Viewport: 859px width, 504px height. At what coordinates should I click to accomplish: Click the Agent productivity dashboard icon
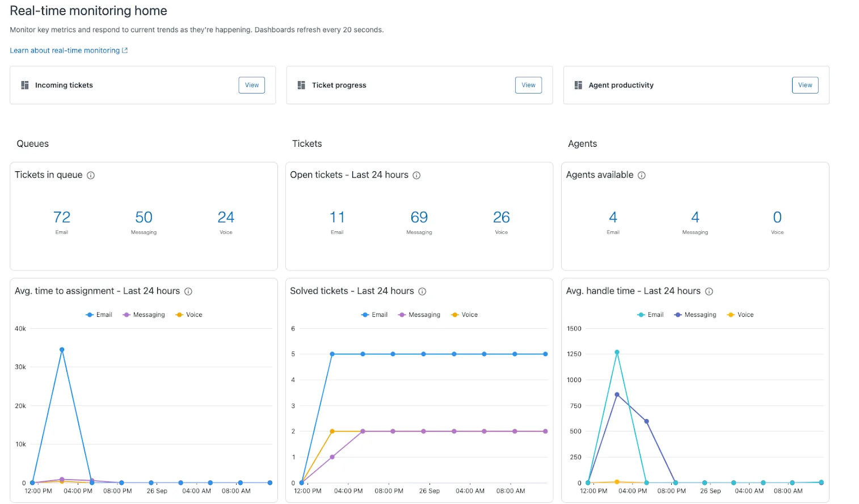click(578, 84)
